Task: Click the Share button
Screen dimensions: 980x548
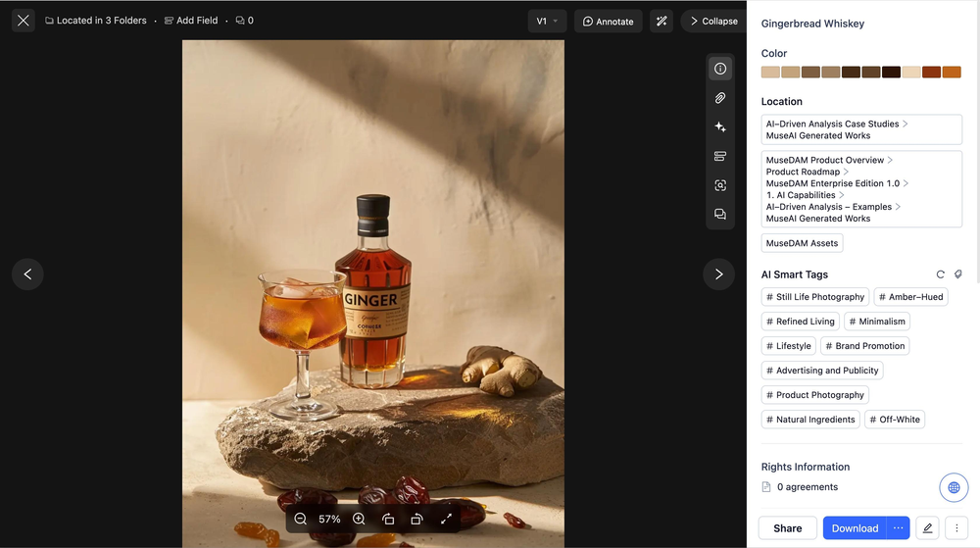Action: point(787,528)
